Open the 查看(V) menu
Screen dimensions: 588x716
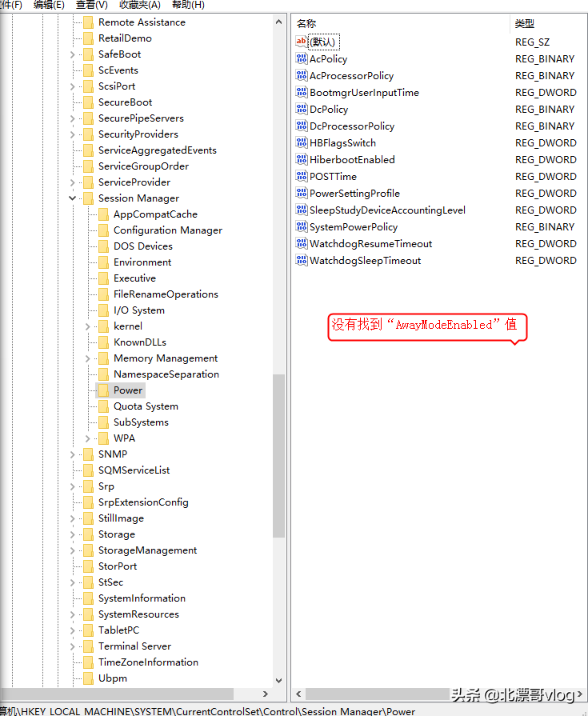(92, 5)
